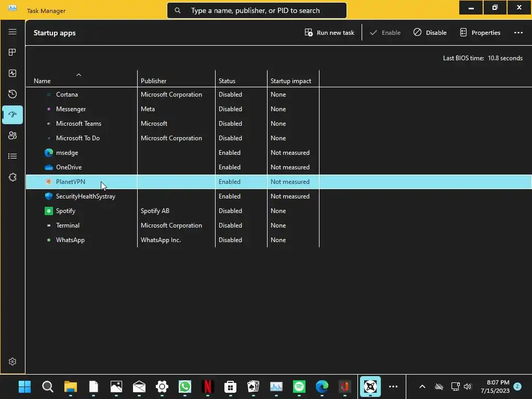
Task: Go to the Processes page icon
Action: coord(12,52)
